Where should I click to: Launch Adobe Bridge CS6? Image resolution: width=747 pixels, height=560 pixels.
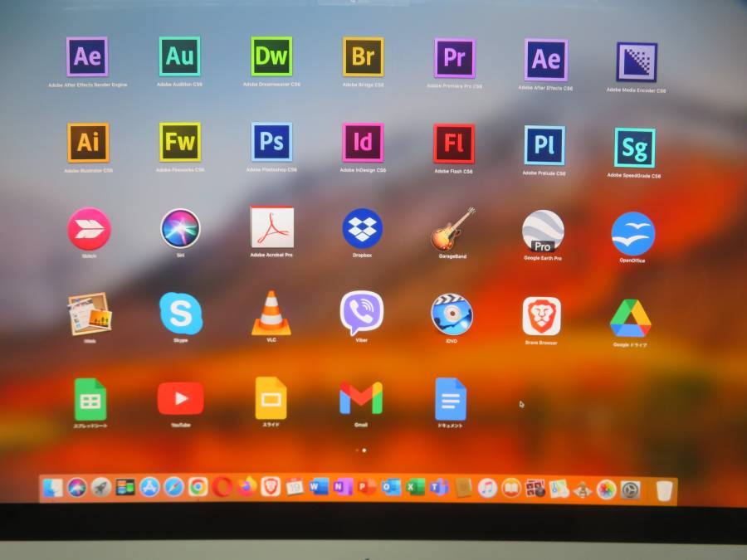pos(363,57)
